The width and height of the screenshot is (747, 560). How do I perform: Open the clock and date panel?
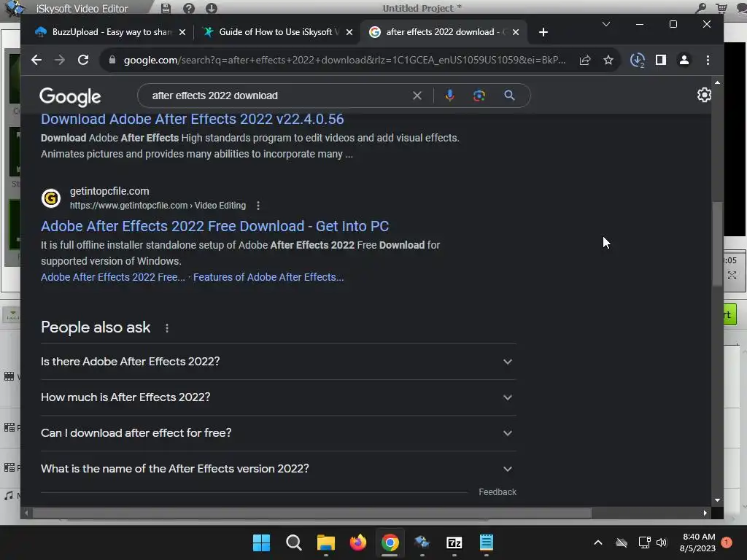pos(698,542)
